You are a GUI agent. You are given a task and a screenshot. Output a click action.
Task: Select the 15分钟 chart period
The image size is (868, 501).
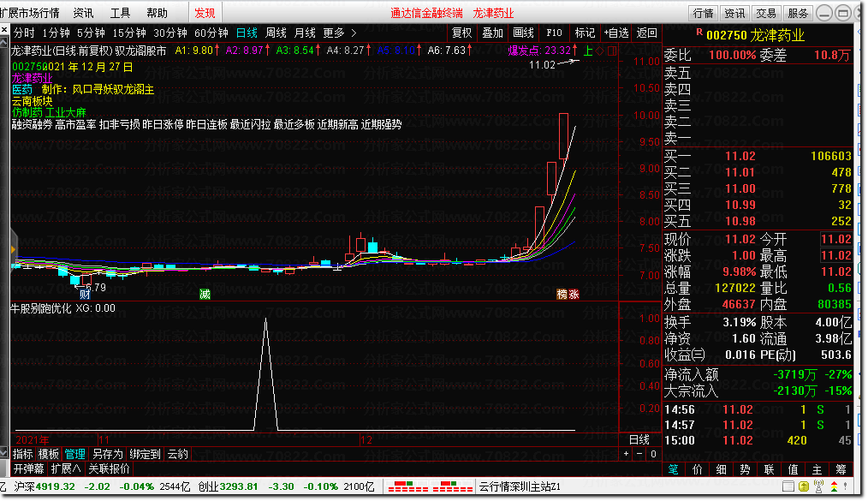click(129, 33)
